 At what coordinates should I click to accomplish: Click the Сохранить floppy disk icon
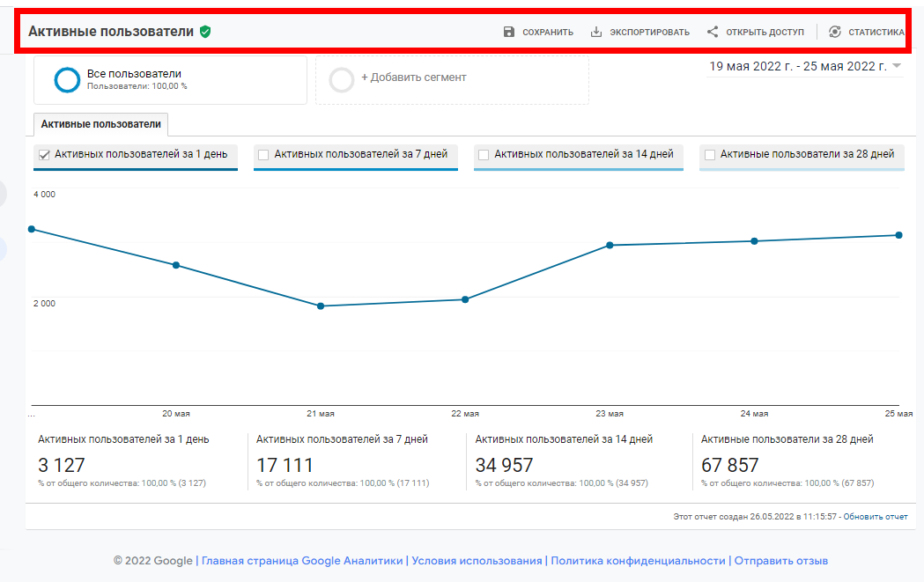tap(509, 32)
